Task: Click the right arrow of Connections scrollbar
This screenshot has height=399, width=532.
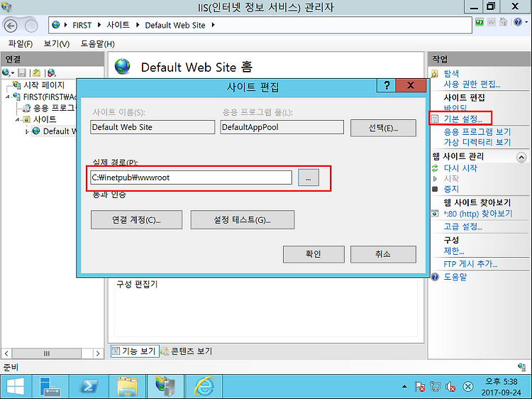Action: coord(98,353)
